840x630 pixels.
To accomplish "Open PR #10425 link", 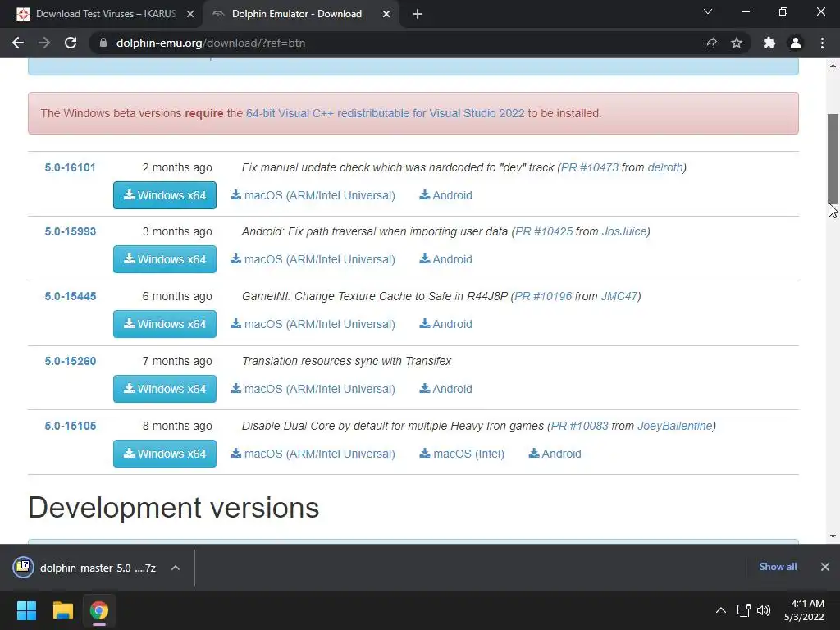I will tap(544, 231).
